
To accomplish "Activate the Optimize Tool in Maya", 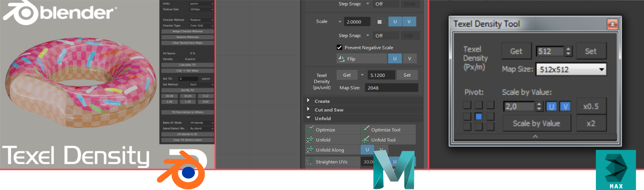I will (388, 130).
